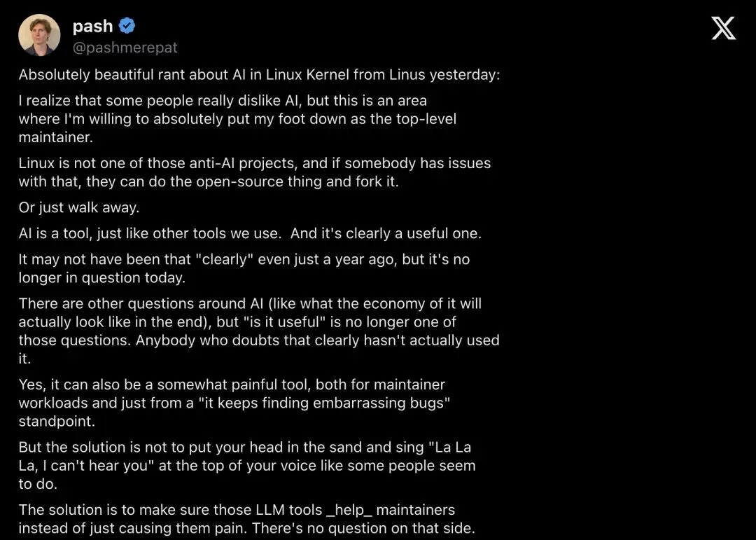Click the quoted phrase "is it useful"
This screenshot has width=756, height=540.
286,322
